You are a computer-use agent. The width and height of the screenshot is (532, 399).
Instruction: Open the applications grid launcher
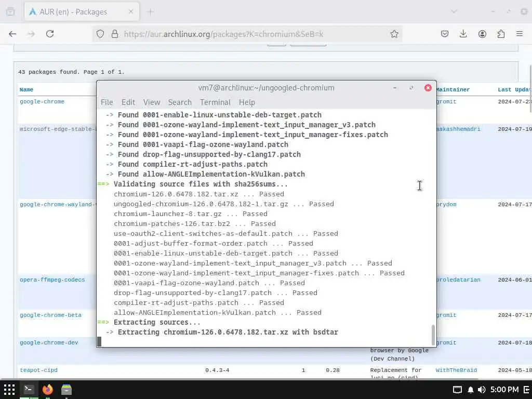coord(9,389)
